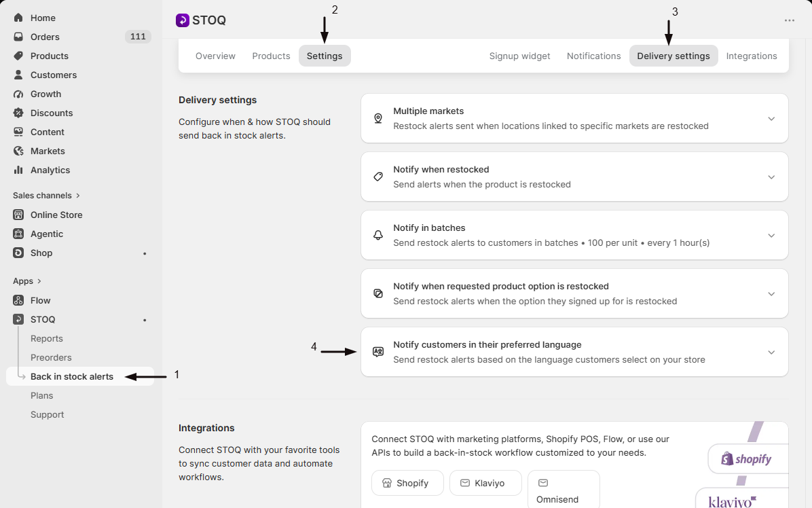Click the Klaviyo envelope icon

(465, 483)
